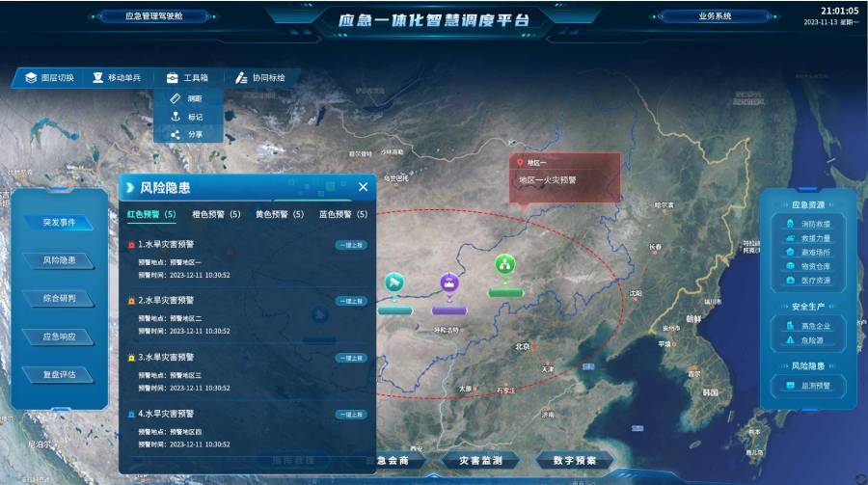Switch to 红色预警 (5) tab

click(x=151, y=214)
